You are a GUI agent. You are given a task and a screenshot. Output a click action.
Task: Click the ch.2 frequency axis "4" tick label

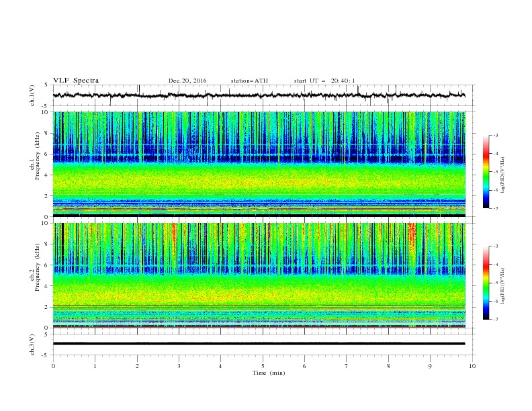click(48, 286)
